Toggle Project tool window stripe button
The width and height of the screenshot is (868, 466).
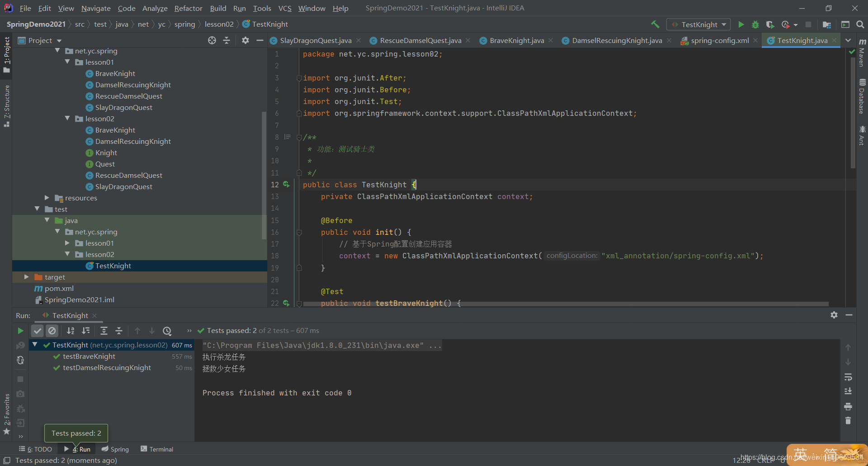coord(6,54)
